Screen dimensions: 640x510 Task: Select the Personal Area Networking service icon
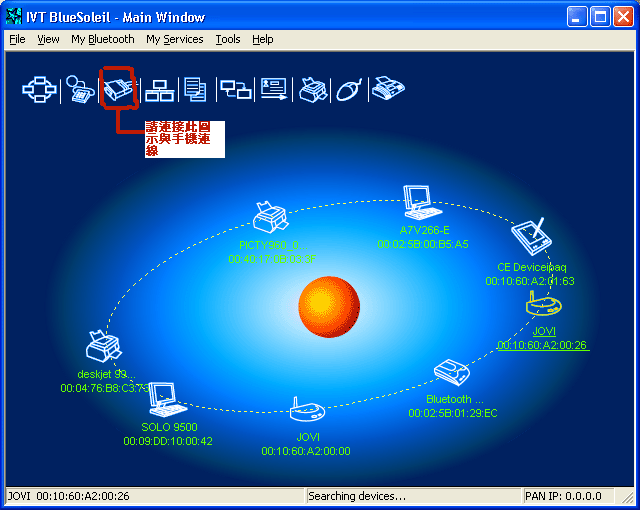[x=39, y=89]
